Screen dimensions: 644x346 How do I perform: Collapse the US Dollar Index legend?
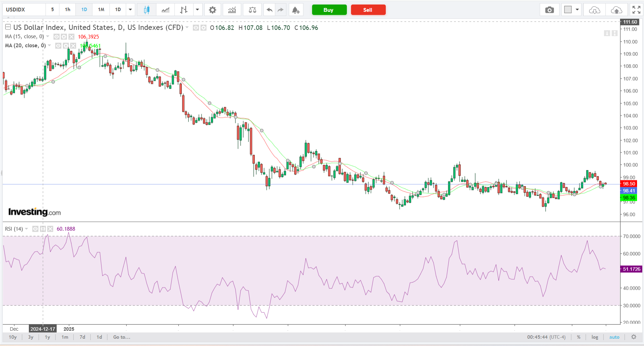pyautogui.click(x=8, y=27)
